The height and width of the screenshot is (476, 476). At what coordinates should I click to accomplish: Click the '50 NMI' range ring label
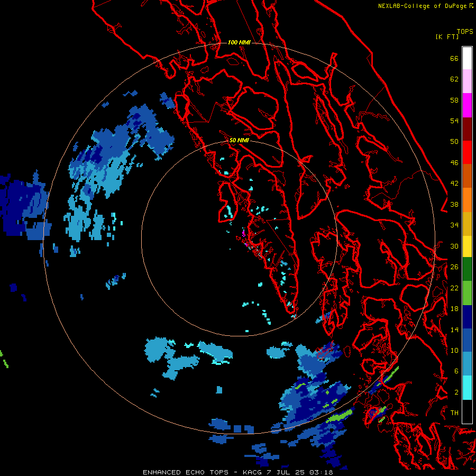(x=239, y=140)
